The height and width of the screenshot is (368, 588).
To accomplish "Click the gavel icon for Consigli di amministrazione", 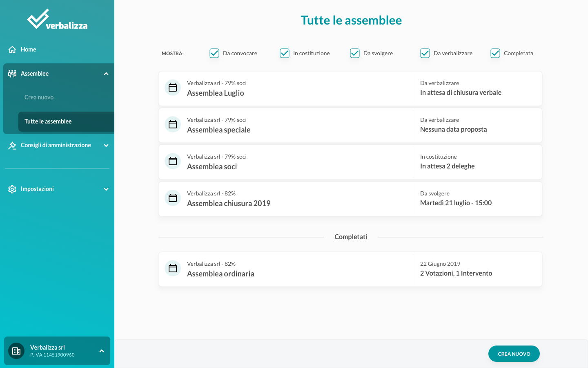I will (12, 146).
